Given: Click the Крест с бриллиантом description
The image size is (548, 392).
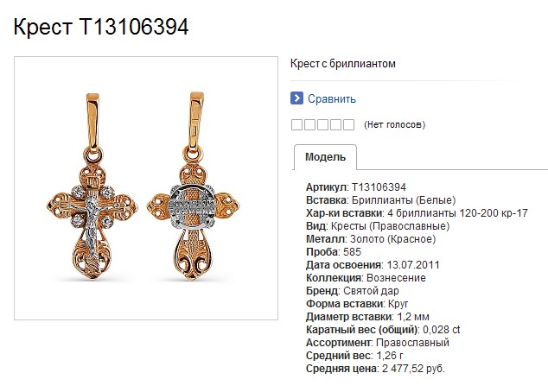Looking at the screenshot, I should pyautogui.click(x=343, y=64).
